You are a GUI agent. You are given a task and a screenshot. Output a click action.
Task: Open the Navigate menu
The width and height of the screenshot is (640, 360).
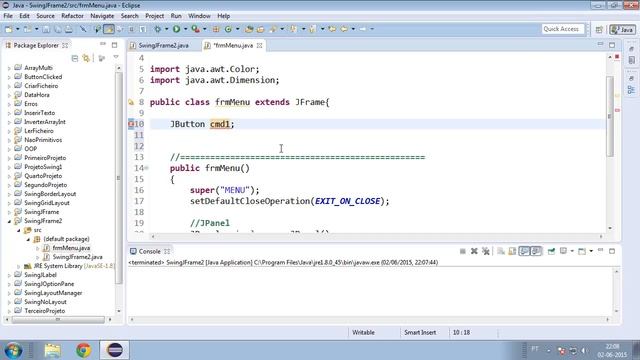(102, 16)
